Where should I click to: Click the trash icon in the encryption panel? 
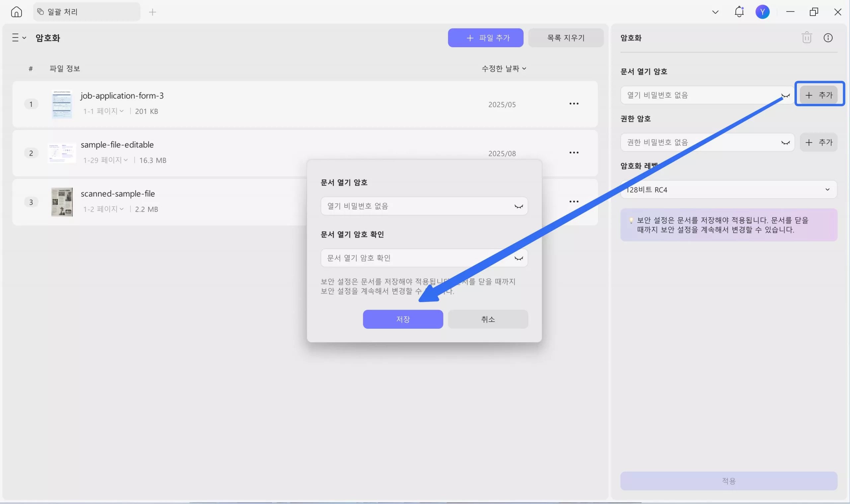coord(807,38)
